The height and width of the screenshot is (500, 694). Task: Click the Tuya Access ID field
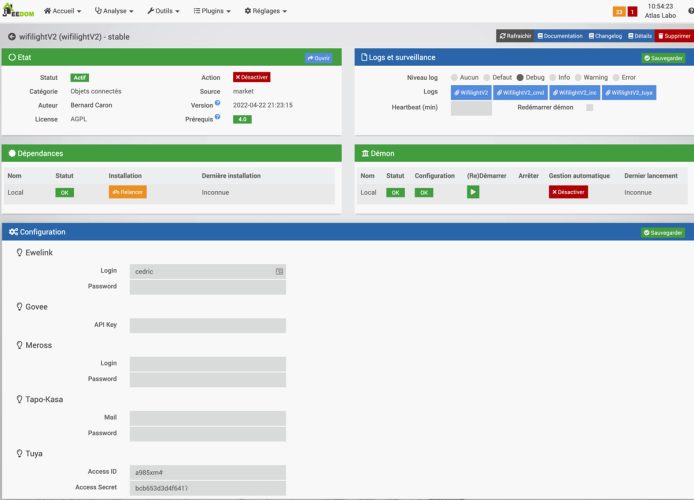point(208,472)
